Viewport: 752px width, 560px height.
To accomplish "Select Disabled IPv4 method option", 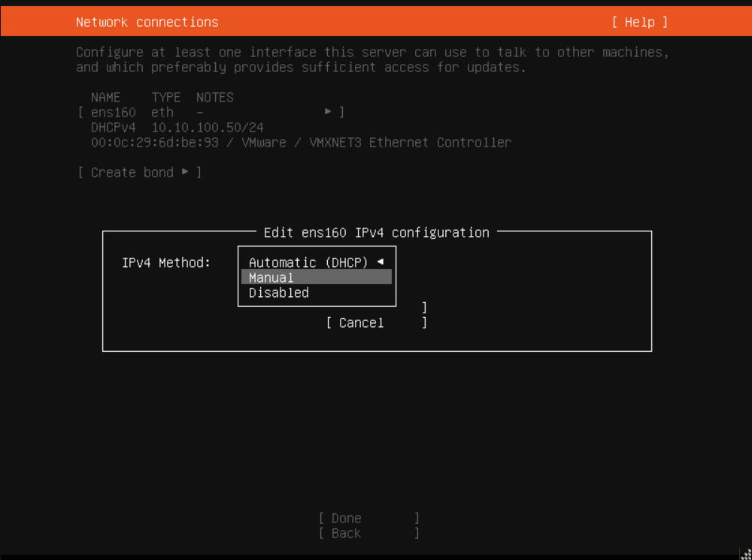I will coord(317,292).
